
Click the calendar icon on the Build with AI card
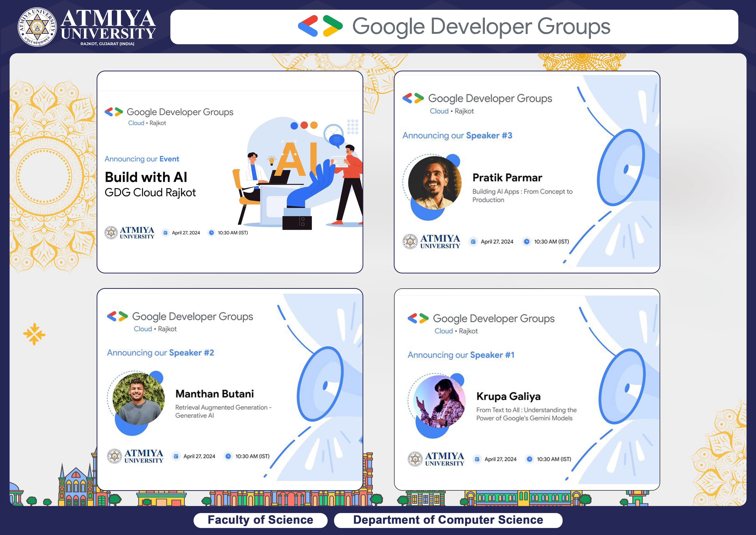click(x=165, y=233)
